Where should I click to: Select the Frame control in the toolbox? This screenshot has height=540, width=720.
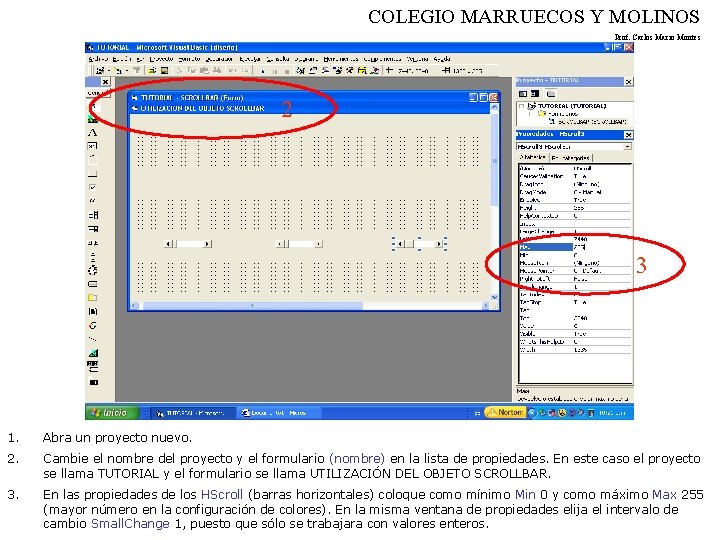click(93, 160)
